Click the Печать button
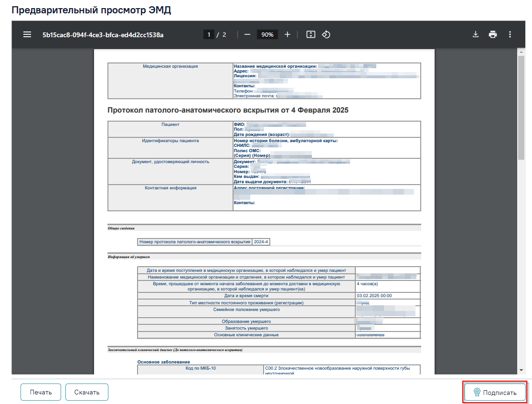Screen dimensions: 532x404 coord(41,392)
